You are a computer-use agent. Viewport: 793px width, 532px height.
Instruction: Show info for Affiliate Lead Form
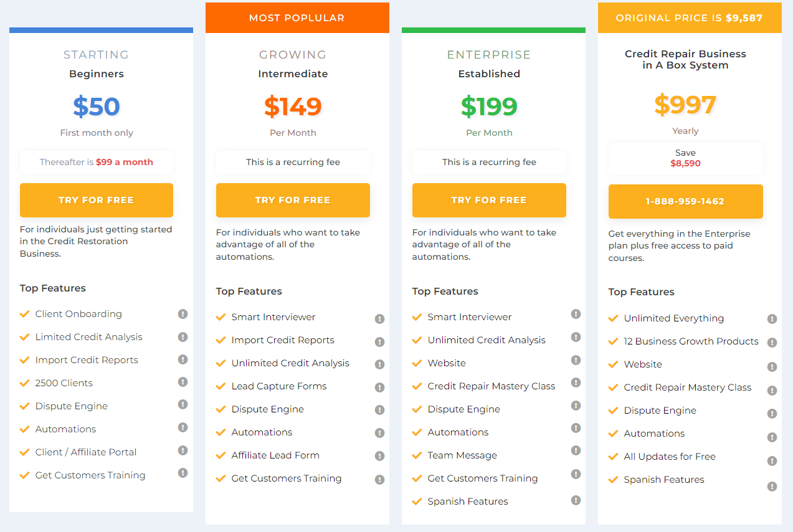pos(379,457)
